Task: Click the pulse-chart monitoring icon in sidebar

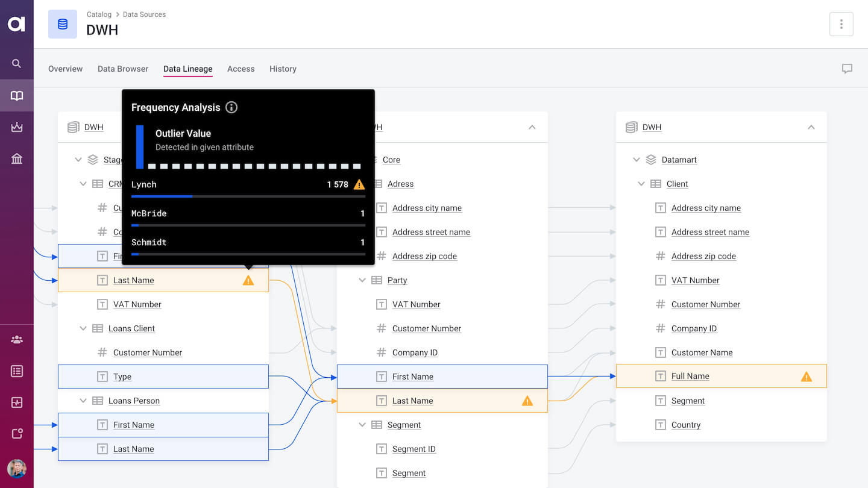Action: [16, 402]
